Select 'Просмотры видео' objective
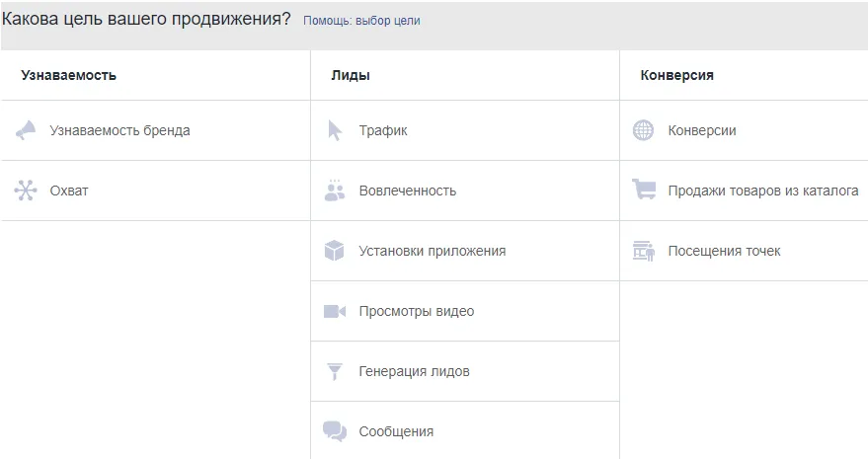The image size is (868, 459). [x=416, y=311]
